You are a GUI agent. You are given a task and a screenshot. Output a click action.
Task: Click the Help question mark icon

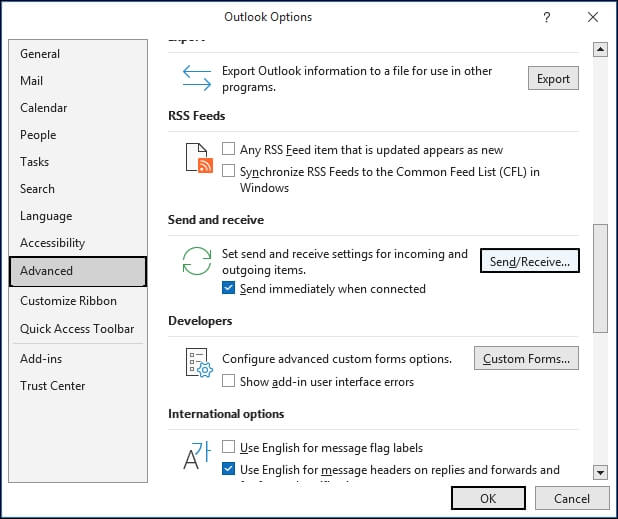click(x=547, y=17)
